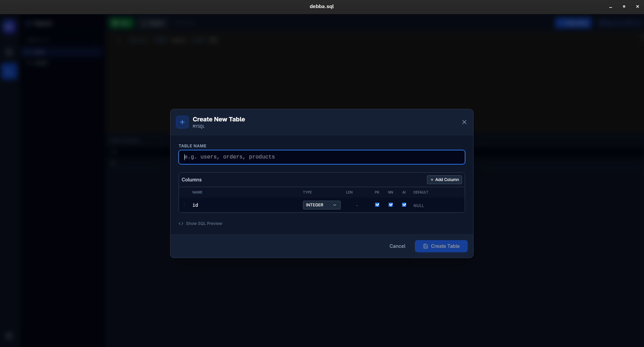The width and height of the screenshot is (644, 347).
Task: Toggle the AI auto-increment checkbox for id
Action: [x=404, y=205]
